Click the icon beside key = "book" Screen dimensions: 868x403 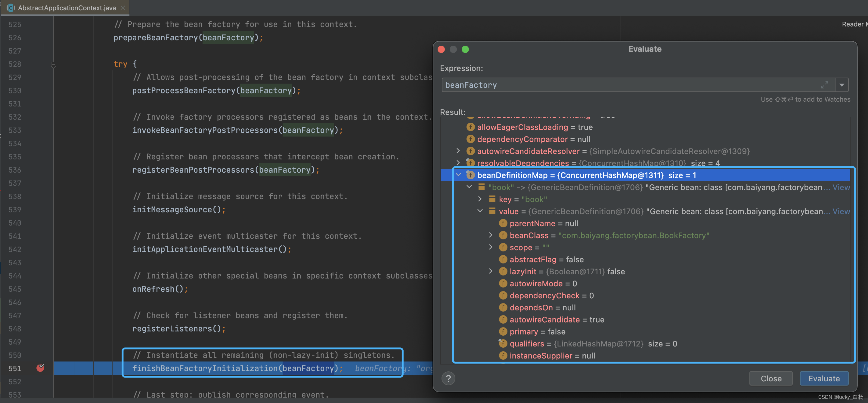pos(492,199)
